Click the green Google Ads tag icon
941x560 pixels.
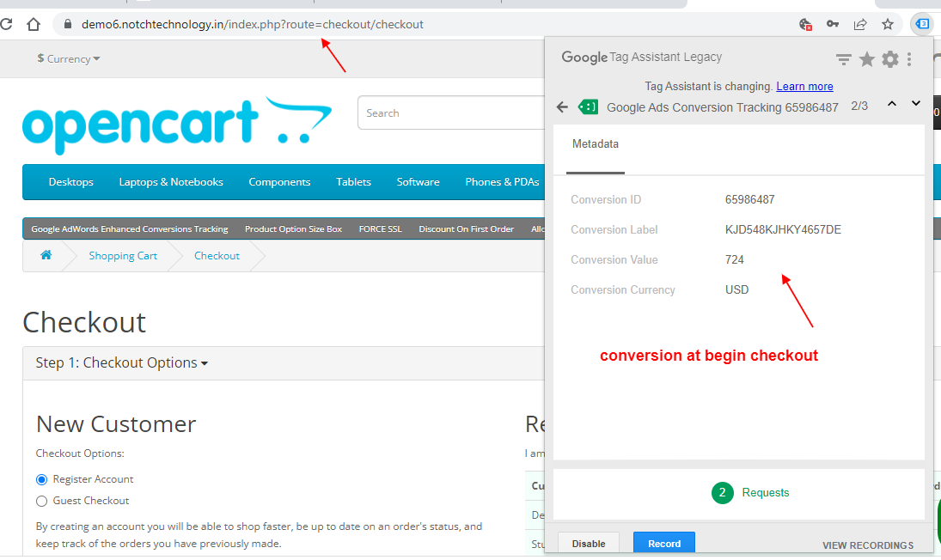[x=588, y=107]
